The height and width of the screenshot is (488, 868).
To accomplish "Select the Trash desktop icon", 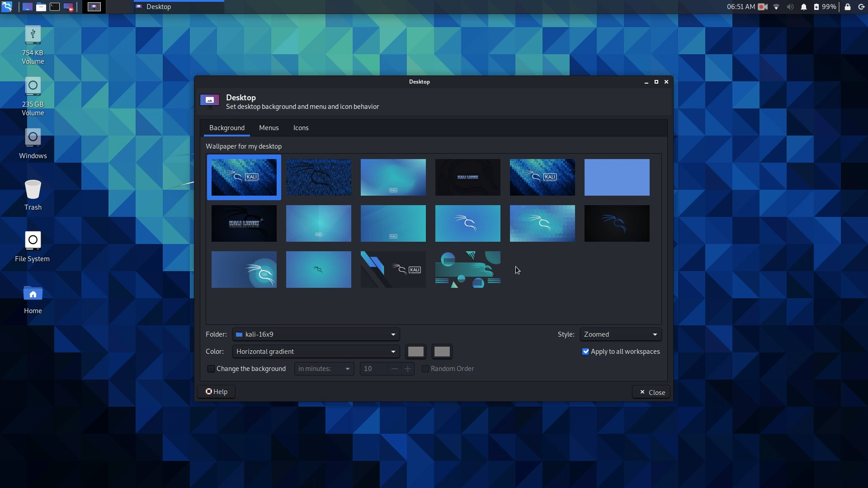I will tap(33, 195).
